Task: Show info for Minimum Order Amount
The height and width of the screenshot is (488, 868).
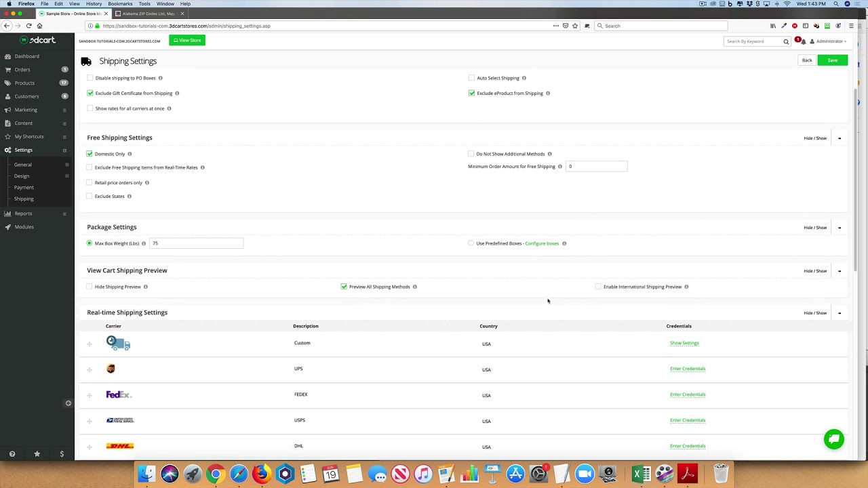Action: pyautogui.click(x=560, y=167)
